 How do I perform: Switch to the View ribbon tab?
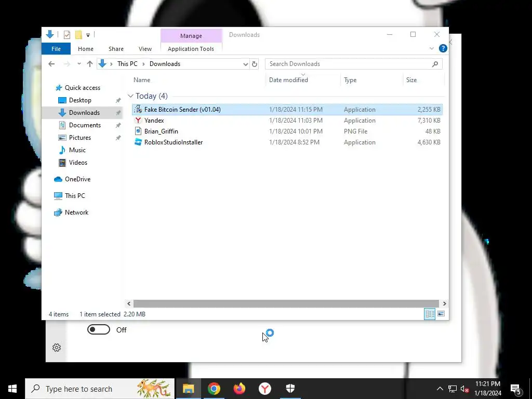[x=145, y=49]
